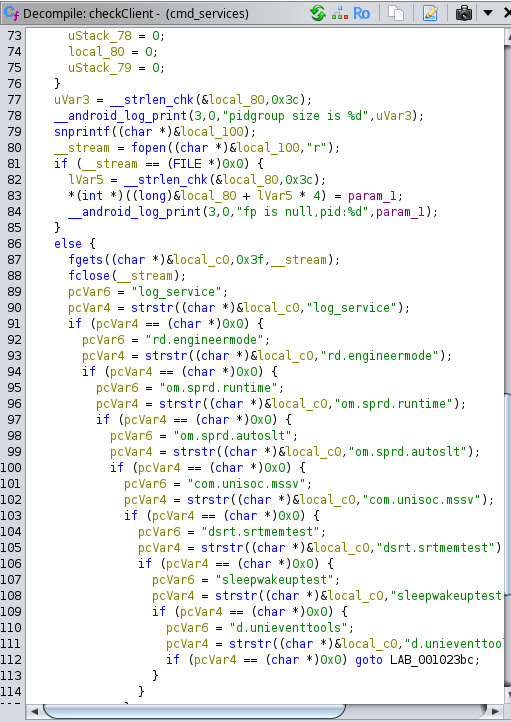Click "rd.engineermode" string on line 92
The image size is (511, 722).
coord(205,340)
